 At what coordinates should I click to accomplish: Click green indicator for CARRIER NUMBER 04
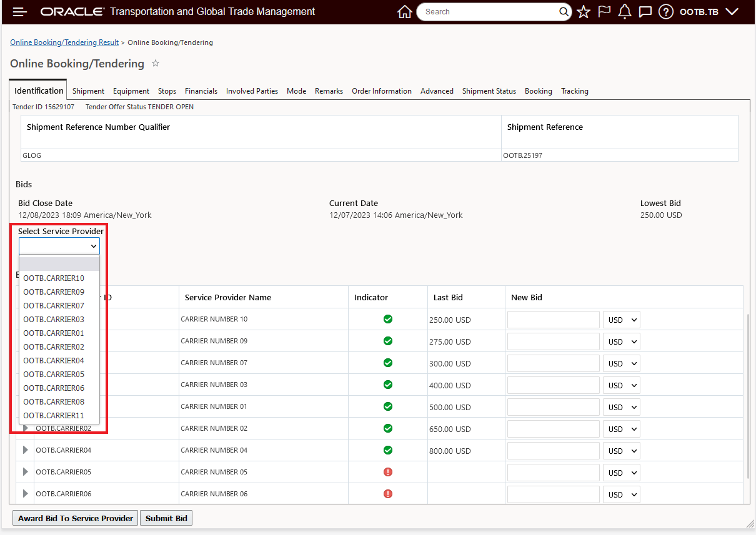(388, 450)
